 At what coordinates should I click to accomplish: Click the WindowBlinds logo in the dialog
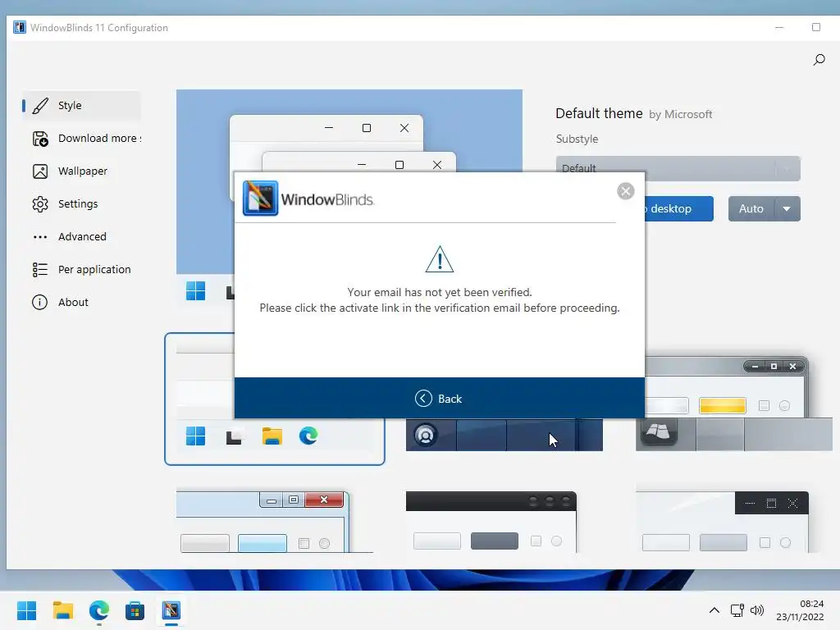(x=308, y=199)
